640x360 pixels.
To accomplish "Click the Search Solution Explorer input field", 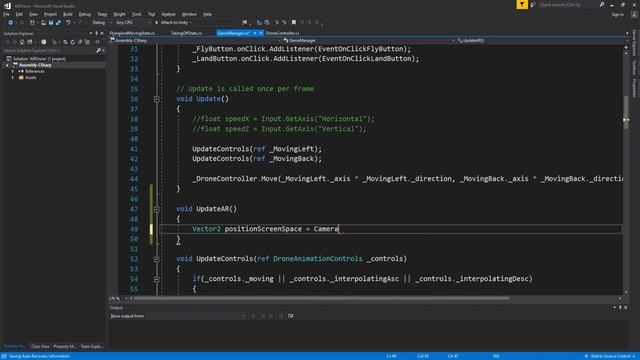I will point(49,51).
